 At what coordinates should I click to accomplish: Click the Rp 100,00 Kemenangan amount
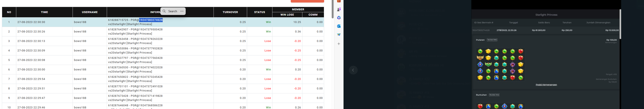[612, 40]
